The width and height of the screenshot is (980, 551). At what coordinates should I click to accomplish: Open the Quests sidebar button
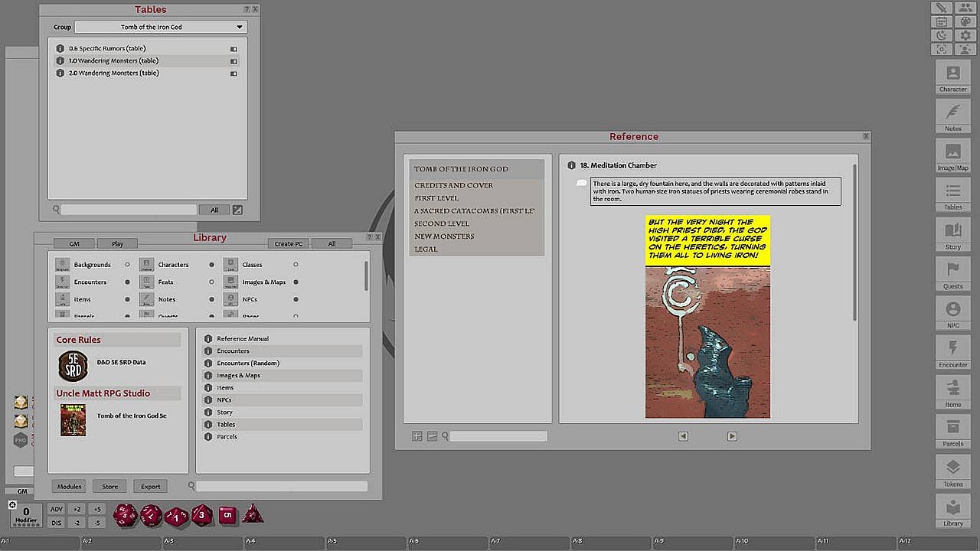tap(953, 274)
